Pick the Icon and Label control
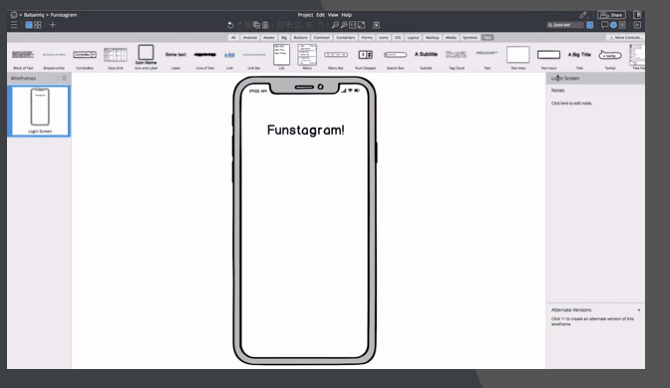This screenshot has height=388, width=670. (x=146, y=58)
